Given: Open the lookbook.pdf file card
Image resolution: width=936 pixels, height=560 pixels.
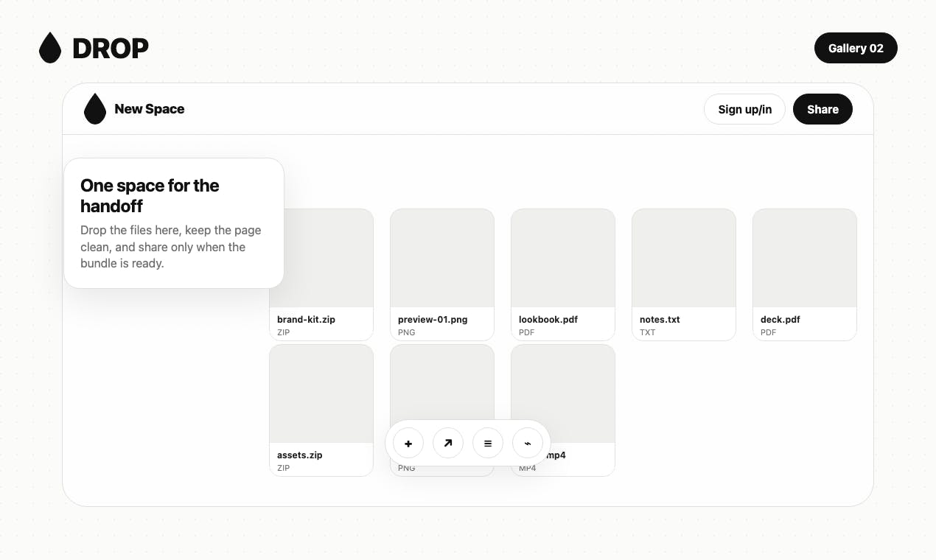Looking at the screenshot, I should pyautogui.click(x=563, y=275).
